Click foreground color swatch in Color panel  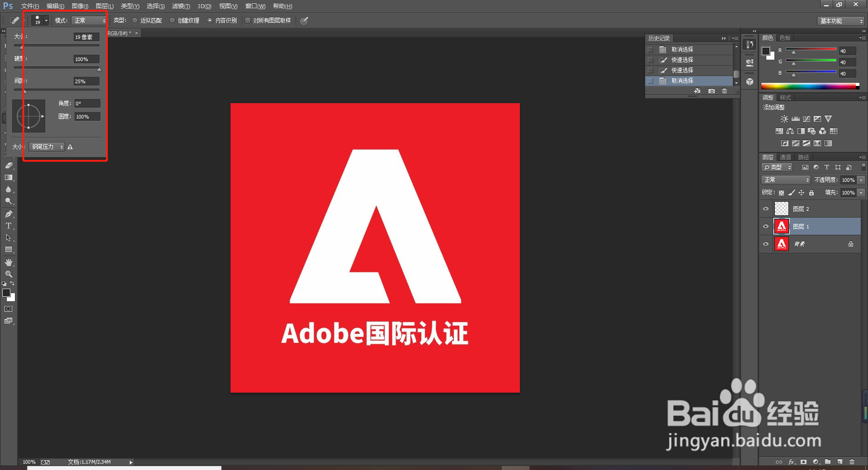(766, 51)
